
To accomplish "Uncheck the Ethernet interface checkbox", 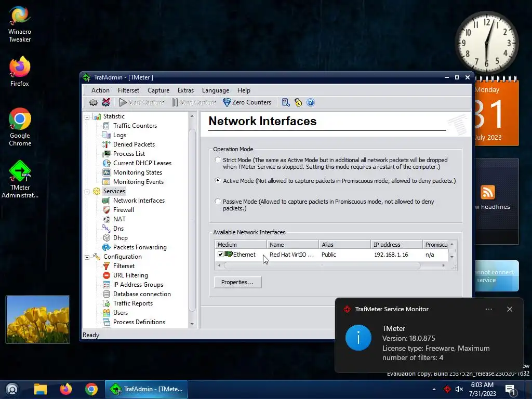I will 220,255.
